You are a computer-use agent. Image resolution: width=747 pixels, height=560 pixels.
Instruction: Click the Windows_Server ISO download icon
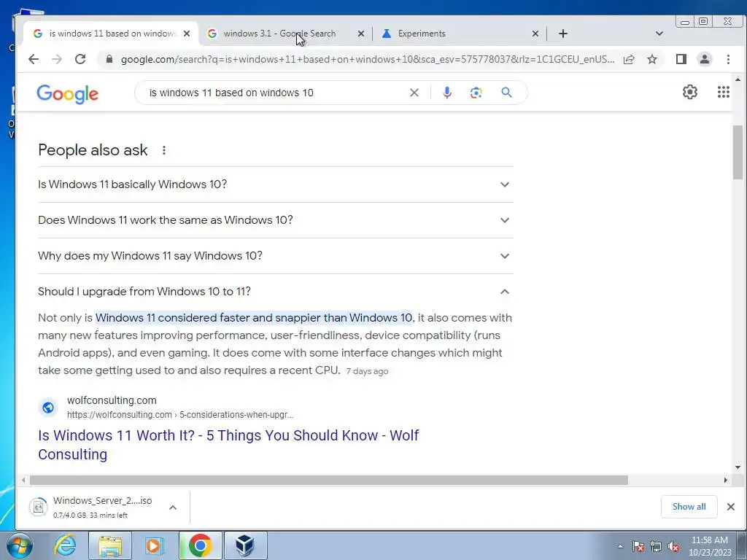click(x=38, y=507)
